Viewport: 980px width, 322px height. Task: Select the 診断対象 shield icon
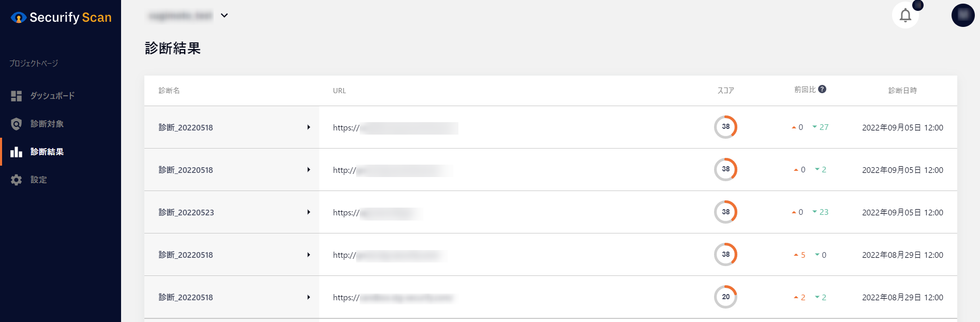17,124
